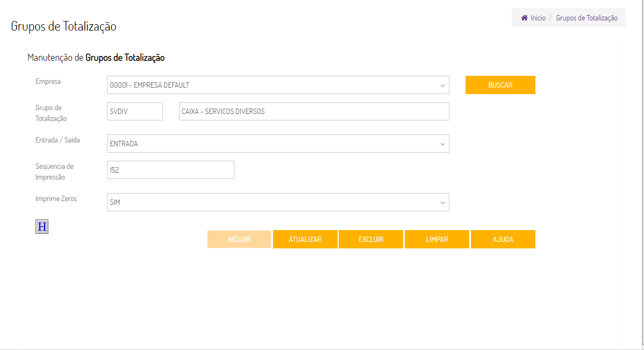
Task: Open the Empresa dropdown
Action: coord(278,85)
